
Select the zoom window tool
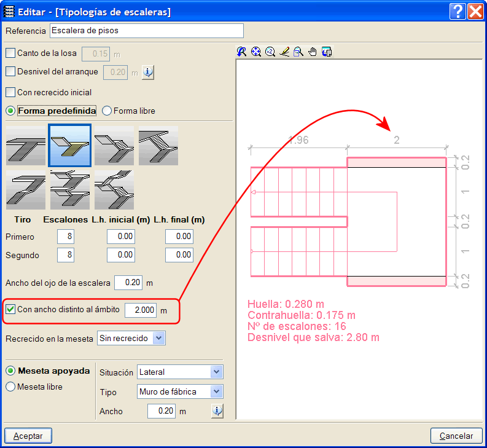tap(298, 52)
